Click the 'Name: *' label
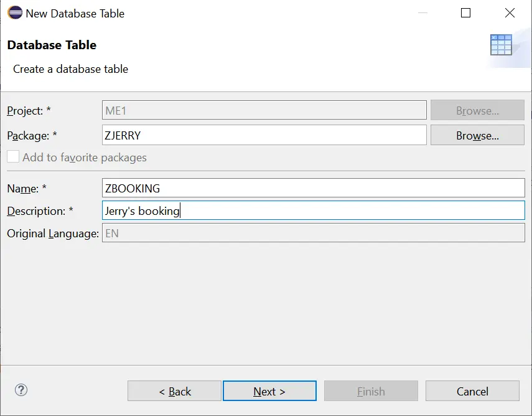Image resolution: width=532 pixels, height=416 pixels. point(27,188)
